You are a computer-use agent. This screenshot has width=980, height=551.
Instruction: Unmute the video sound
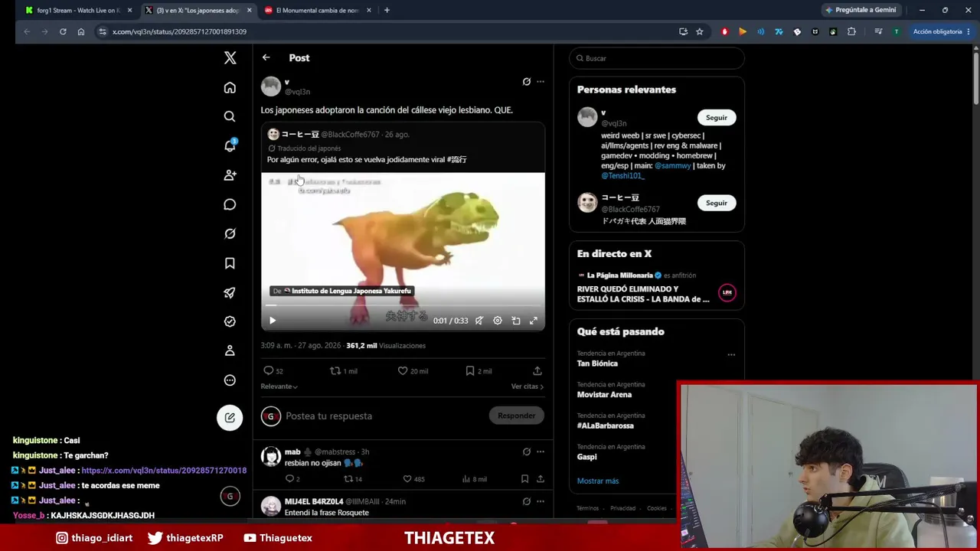point(479,321)
